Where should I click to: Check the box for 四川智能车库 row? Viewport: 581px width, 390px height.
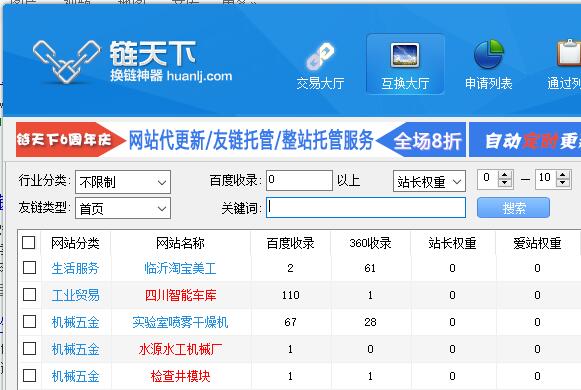(29, 295)
